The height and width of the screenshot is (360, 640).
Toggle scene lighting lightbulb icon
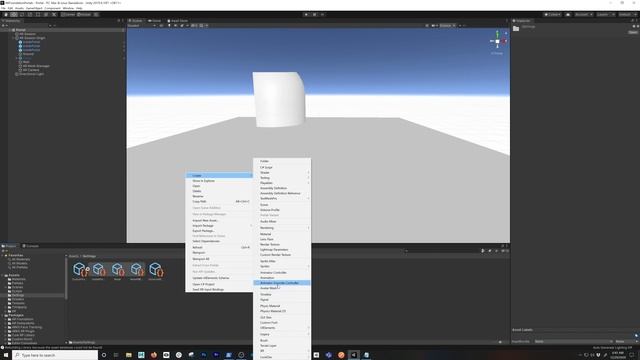click(169, 25)
